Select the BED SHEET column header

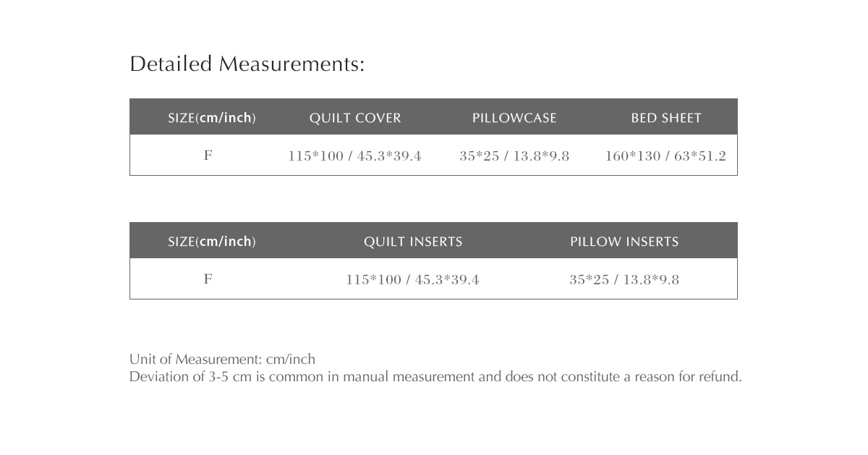[666, 118]
